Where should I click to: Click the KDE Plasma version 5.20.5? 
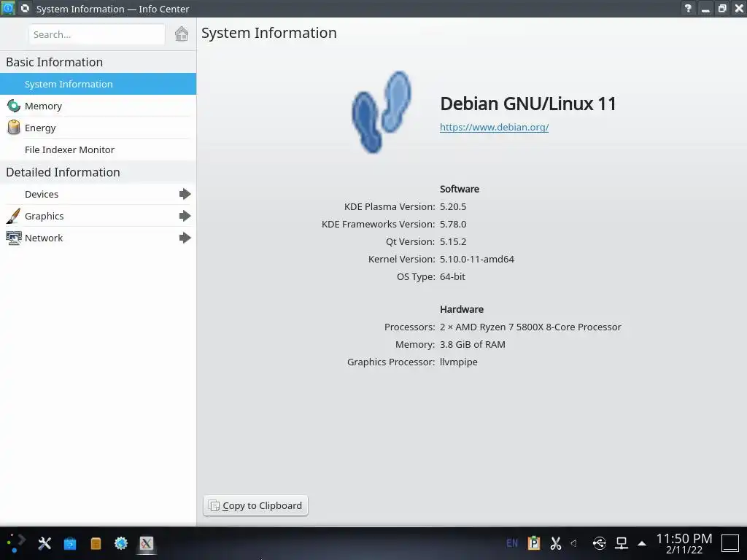point(453,206)
